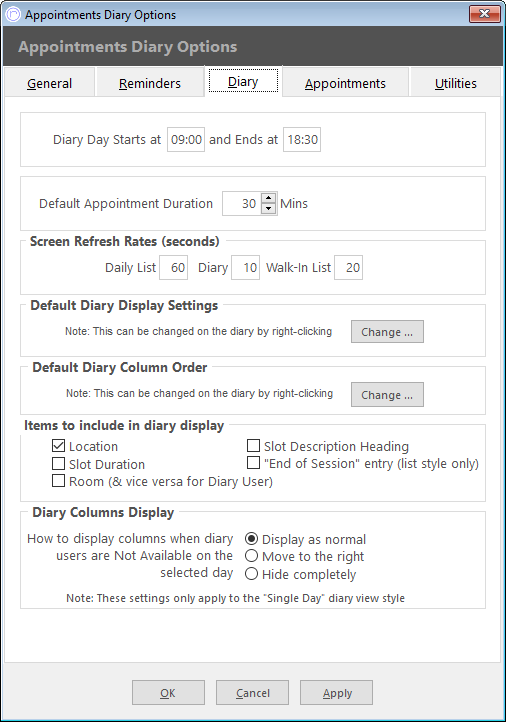This screenshot has height=722, width=506.
Task: Close the Appointments Diary Options window
Action: pos(484,14)
